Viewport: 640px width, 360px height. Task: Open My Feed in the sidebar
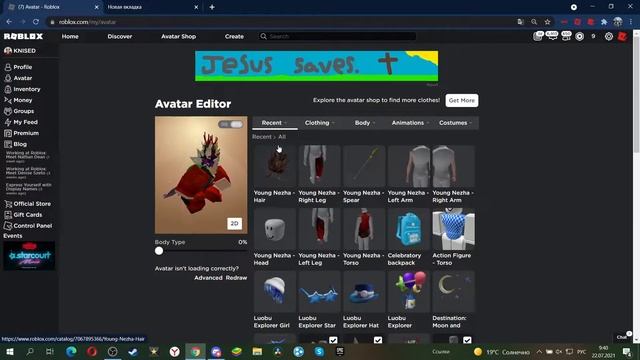21,122
